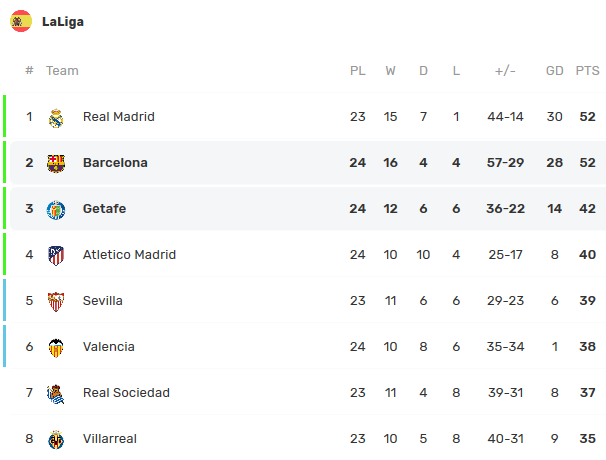
Task: Click the Atletico Madrid club crest
Action: (x=56, y=255)
